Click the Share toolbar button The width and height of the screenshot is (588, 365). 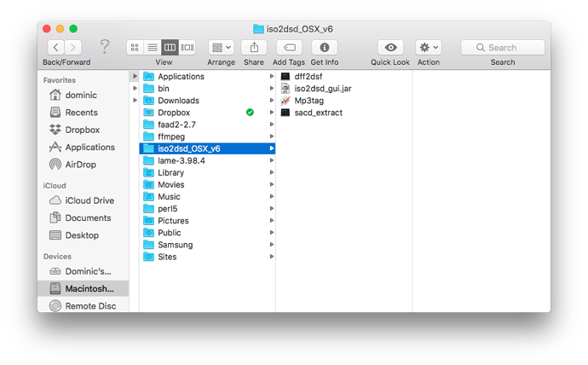[254, 47]
